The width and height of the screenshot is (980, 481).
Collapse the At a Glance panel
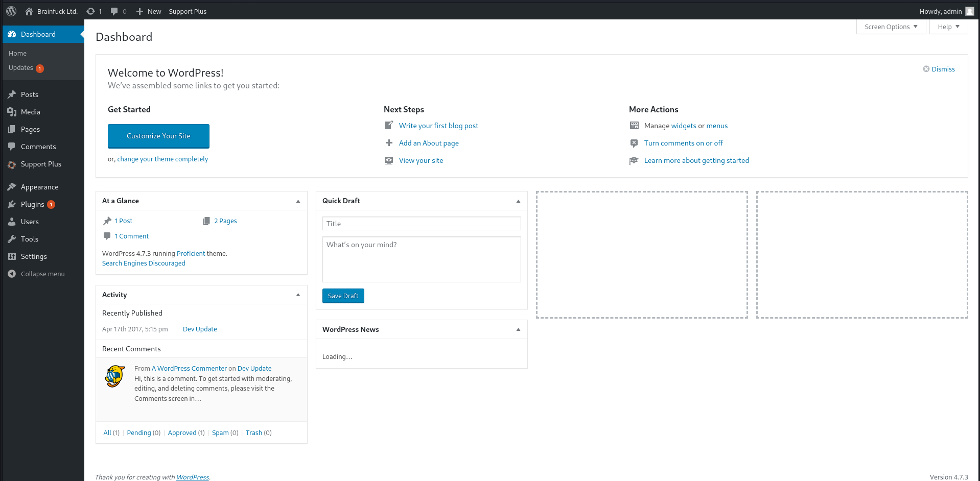pyautogui.click(x=298, y=201)
